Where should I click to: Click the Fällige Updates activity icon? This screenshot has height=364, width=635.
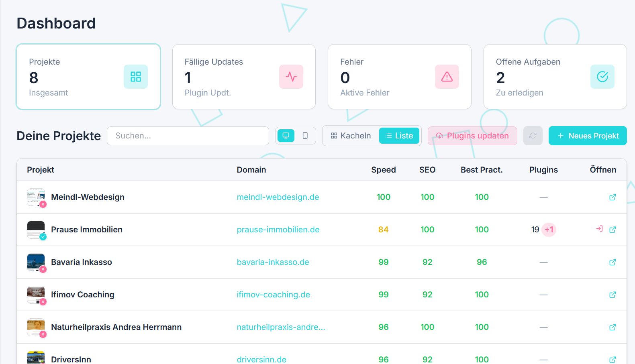tap(291, 77)
